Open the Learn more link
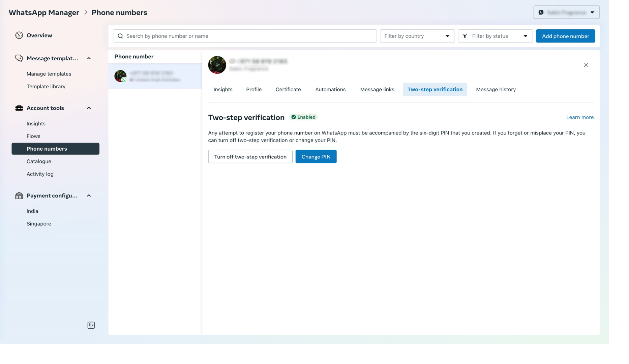 pos(580,117)
